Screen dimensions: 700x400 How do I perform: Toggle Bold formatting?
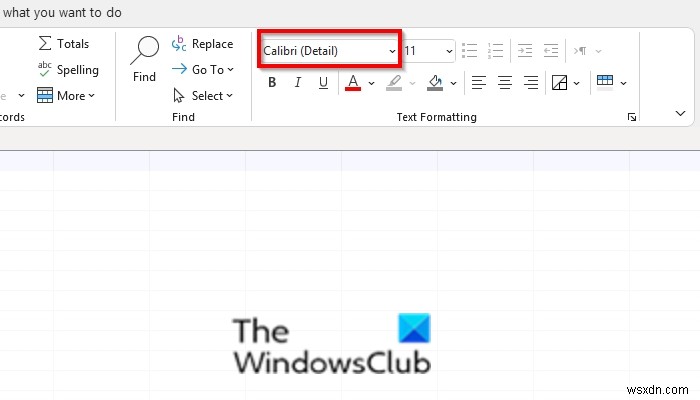click(x=272, y=83)
